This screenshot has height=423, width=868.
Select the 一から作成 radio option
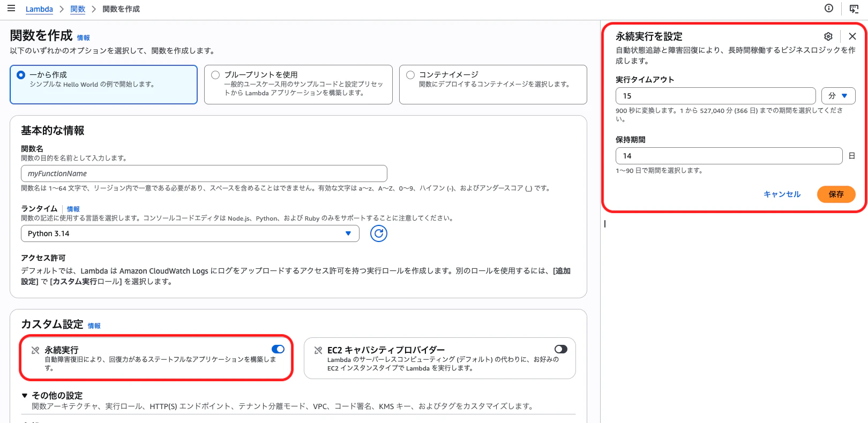[x=21, y=75]
